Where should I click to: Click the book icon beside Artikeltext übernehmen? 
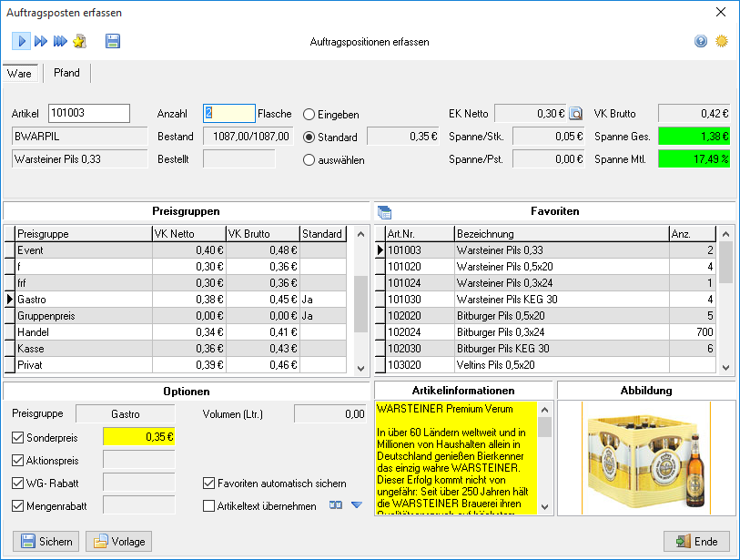336,505
